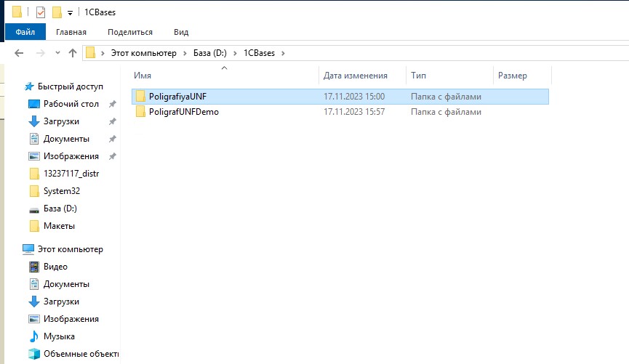The image size is (629, 364).
Task: Click the PoligrafUNFDemo folder name
Action: click(184, 112)
